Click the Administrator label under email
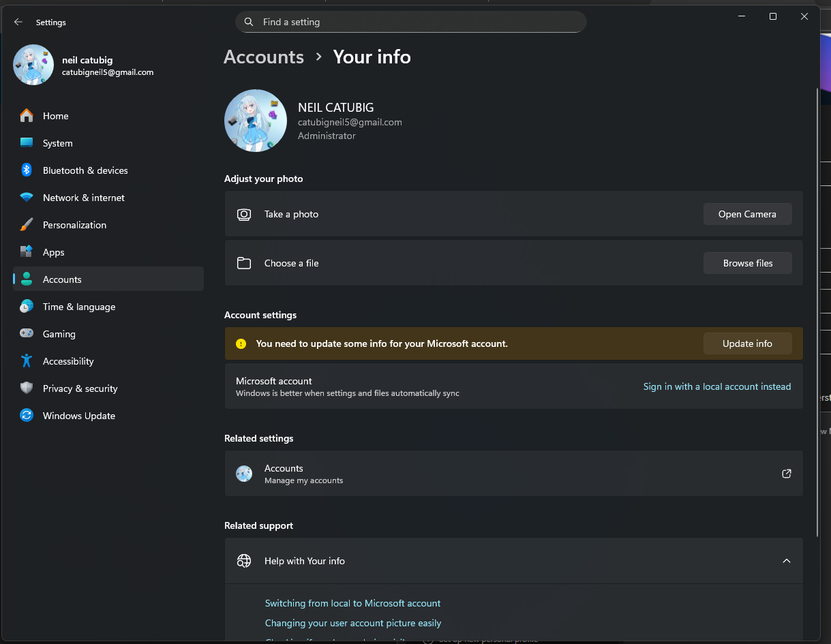 [327, 136]
